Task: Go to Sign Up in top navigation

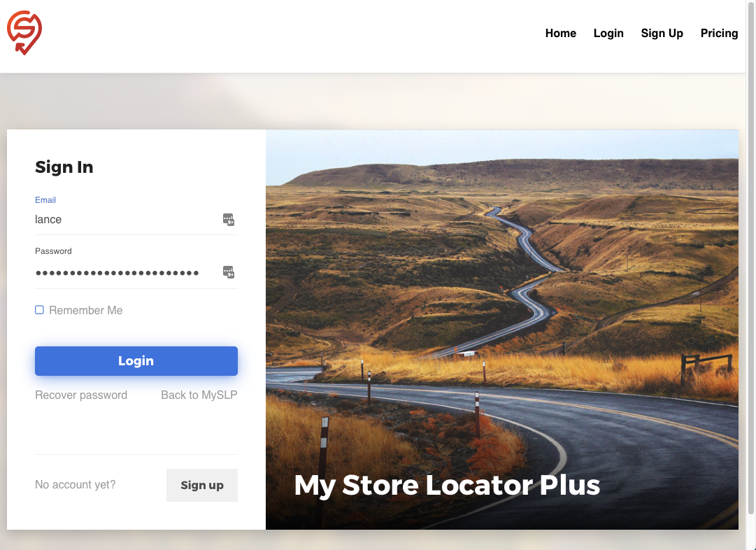Action: [x=662, y=33]
